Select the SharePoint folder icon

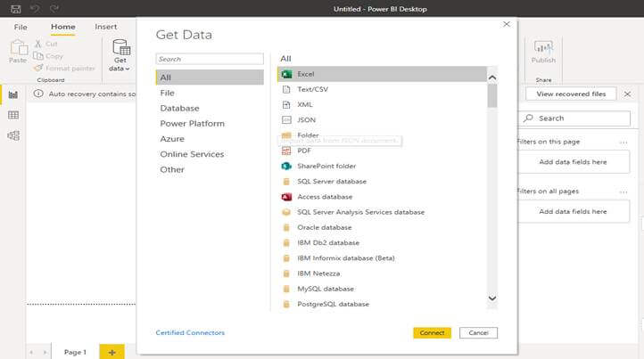coord(286,167)
